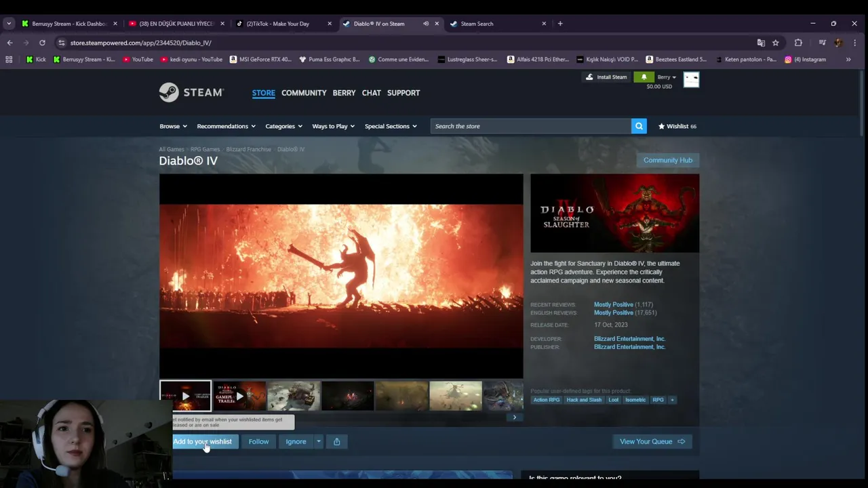Open the tab search dropdown arrow

coord(9,24)
